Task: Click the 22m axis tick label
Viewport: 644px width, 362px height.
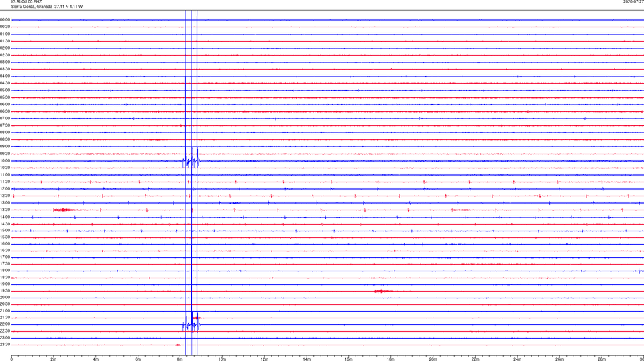Action: (475, 359)
